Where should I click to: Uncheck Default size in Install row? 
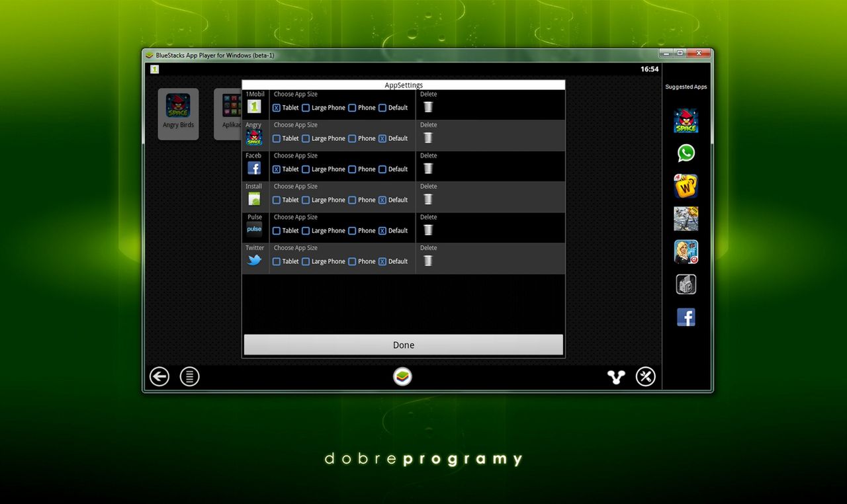click(382, 200)
